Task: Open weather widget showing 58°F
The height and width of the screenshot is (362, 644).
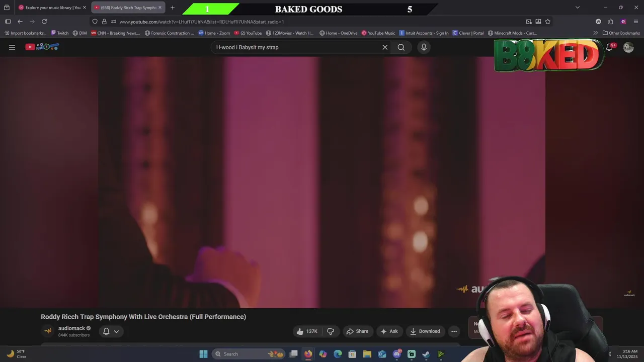Action: pos(16,354)
